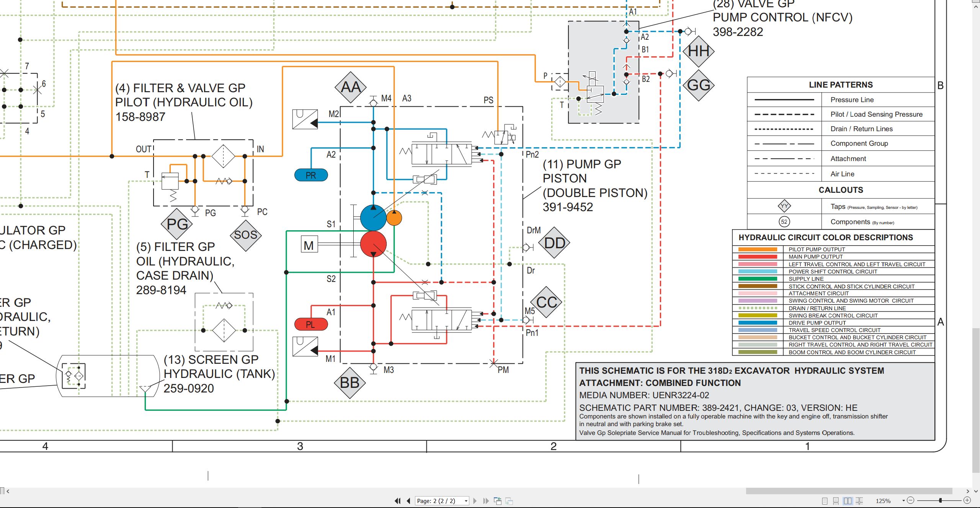Click the blue Drive Pump Output swatch

tap(758, 323)
